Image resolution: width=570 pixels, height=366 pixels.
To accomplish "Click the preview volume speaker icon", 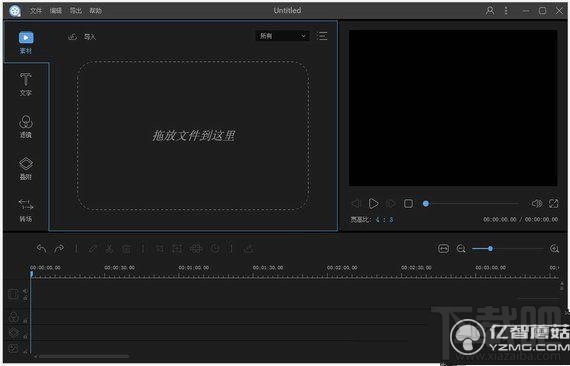I will tap(537, 204).
